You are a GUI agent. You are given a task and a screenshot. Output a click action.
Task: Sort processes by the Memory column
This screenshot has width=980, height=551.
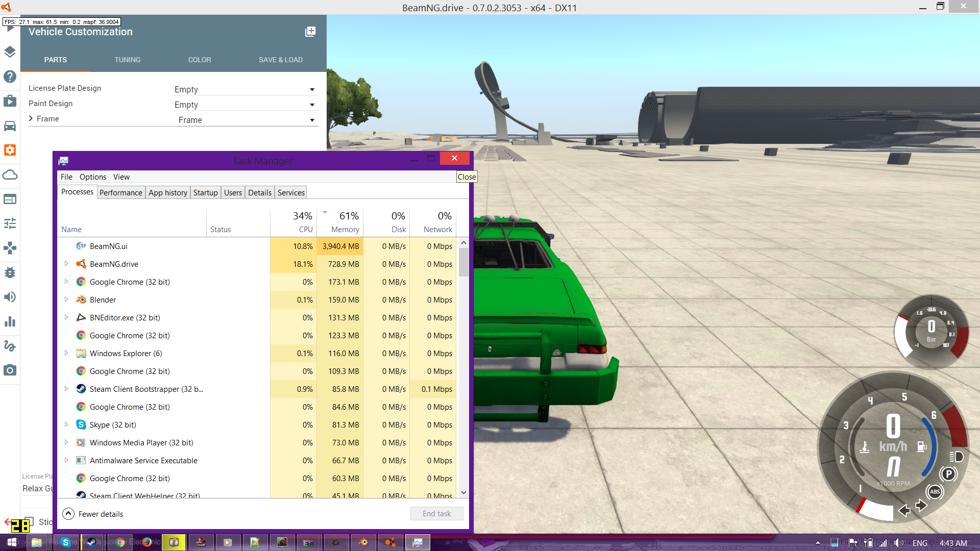click(340, 222)
